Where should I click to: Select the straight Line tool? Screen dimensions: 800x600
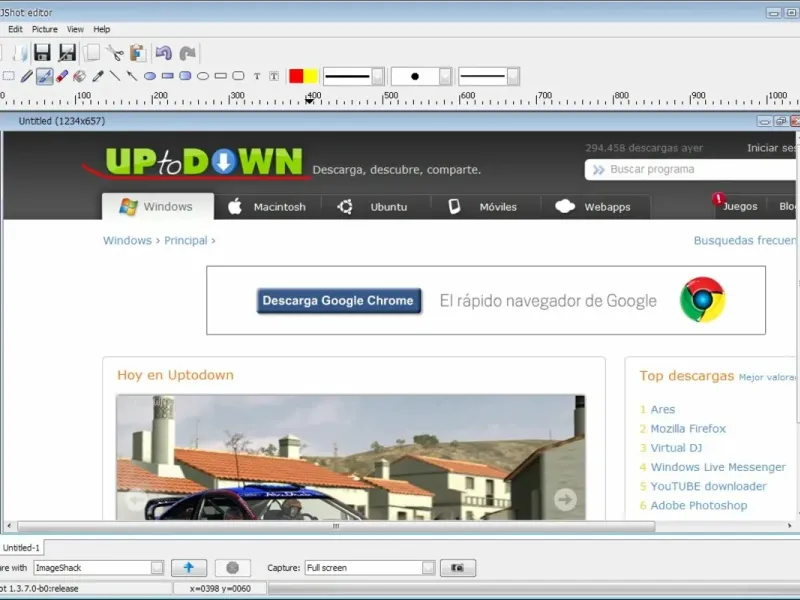[x=115, y=77]
